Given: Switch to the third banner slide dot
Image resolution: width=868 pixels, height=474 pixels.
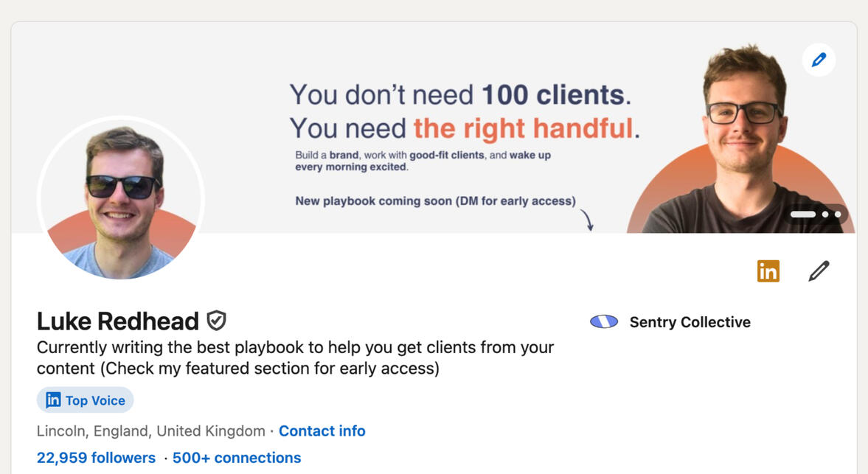Looking at the screenshot, I should click(x=838, y=215).
